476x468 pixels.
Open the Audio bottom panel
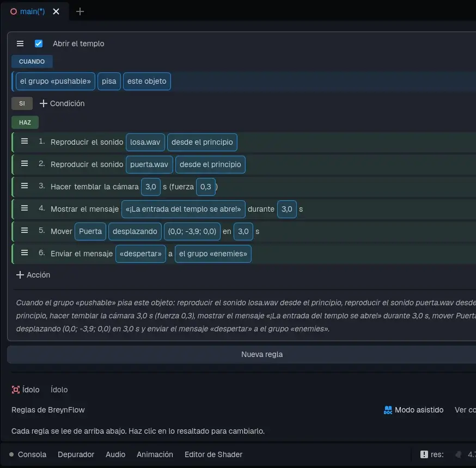point(115,454)
